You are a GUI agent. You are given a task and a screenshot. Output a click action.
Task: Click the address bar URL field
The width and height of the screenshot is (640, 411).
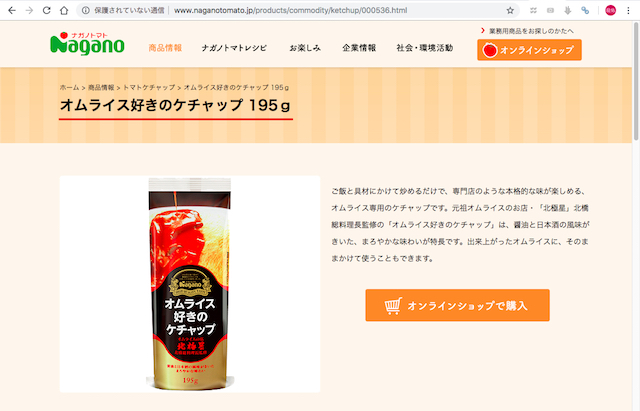290,10
